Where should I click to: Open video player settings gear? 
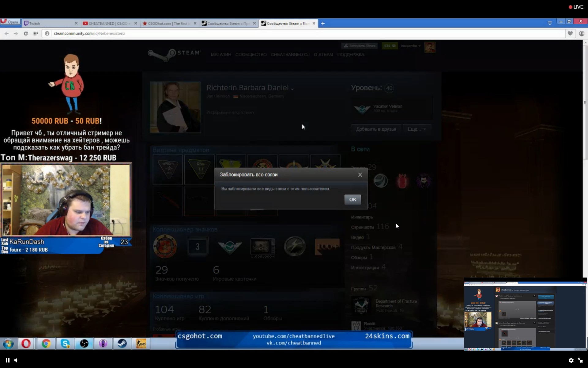[571, 360]
